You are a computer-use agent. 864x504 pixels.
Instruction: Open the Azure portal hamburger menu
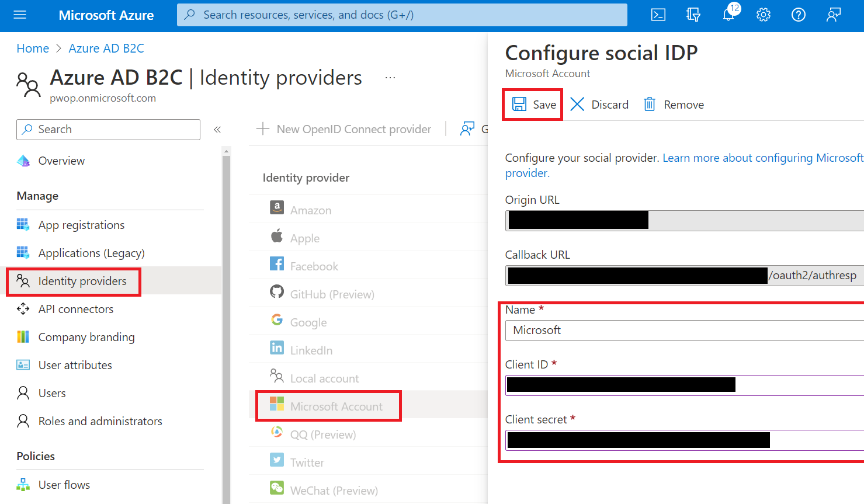coord(20,15)
